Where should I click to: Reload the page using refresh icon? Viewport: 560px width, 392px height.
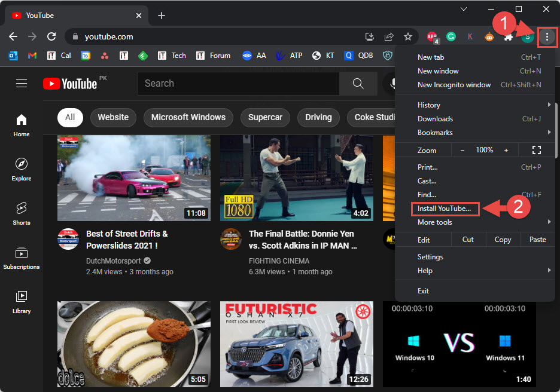(51, 36)
